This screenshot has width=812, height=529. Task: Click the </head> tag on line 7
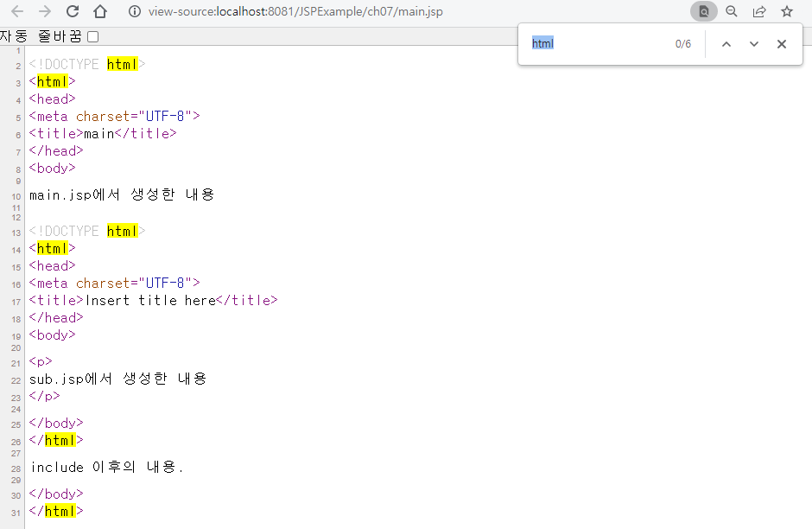click(56, 150)
